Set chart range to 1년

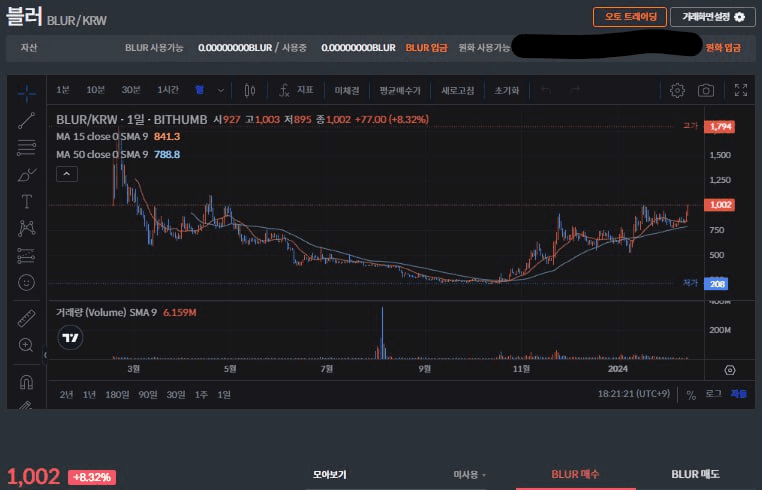pos(89,395)
